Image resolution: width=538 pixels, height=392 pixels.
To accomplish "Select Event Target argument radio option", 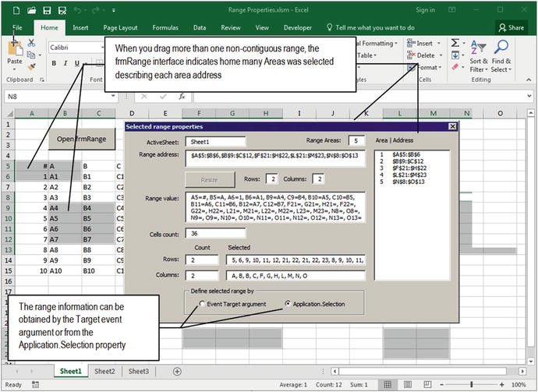I will (202, 304).
